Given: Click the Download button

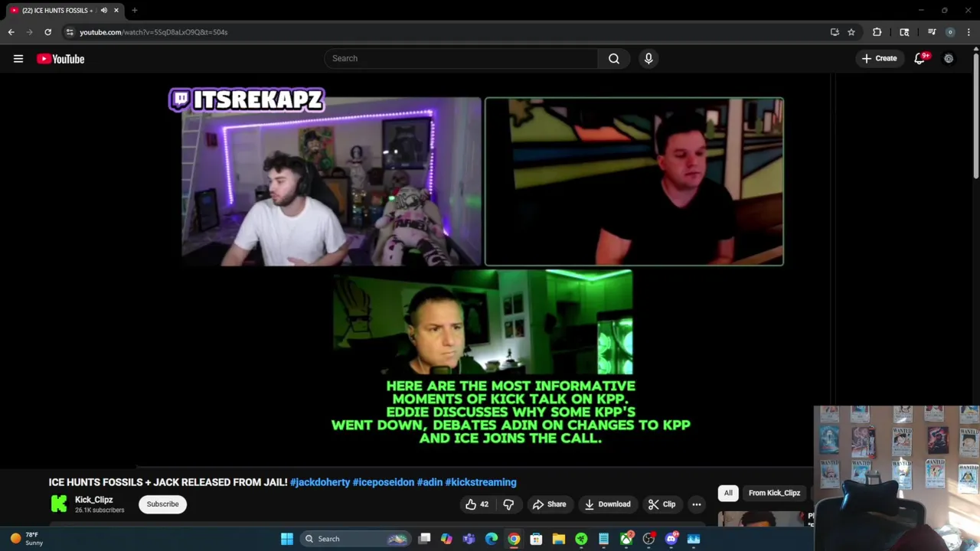Looking at the screenshot, I should click(607, 504).
